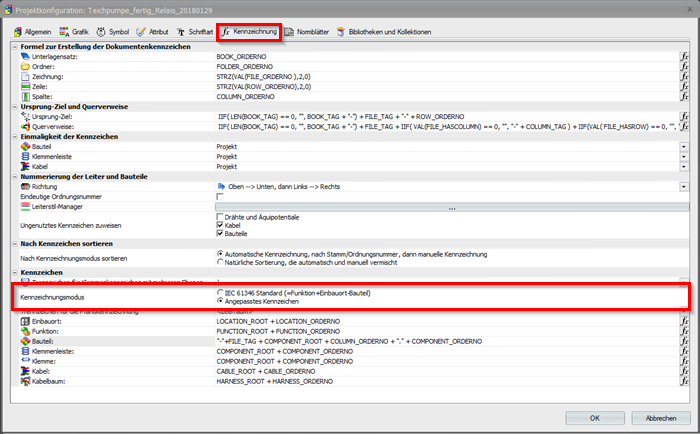Click the fx button in the Spalte row
The width and height of the screenshot is (700, 434).
point(684,97)
